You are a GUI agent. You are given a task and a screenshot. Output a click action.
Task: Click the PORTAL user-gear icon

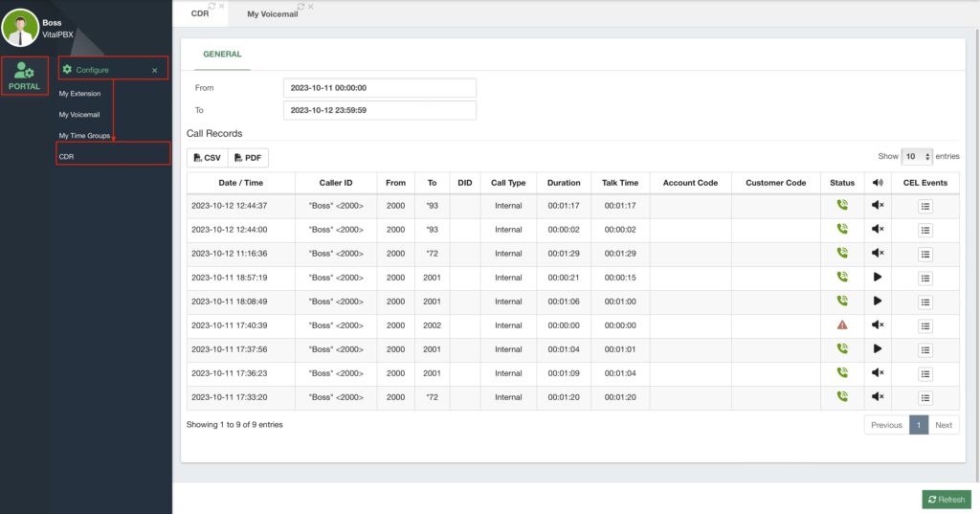click(x=24, y=70)
